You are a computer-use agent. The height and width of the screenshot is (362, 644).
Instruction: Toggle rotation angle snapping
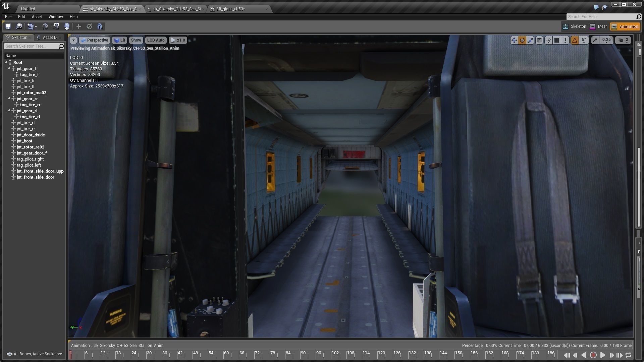coord(575,40)
